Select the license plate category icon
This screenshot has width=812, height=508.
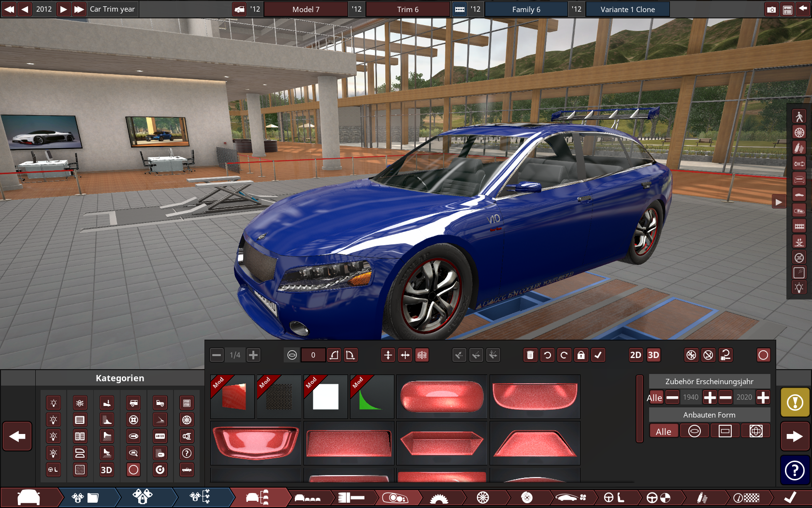pyautogui.click(x=160, y=436)
